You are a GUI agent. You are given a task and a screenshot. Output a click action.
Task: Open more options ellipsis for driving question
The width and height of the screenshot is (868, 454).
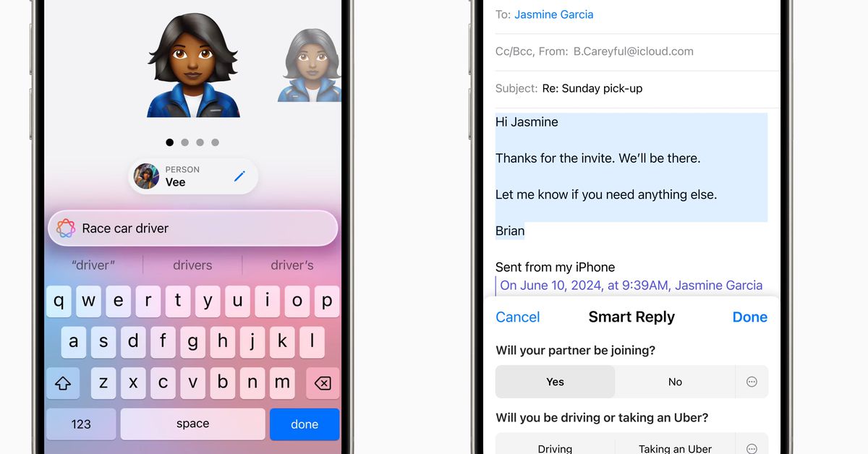752,447
